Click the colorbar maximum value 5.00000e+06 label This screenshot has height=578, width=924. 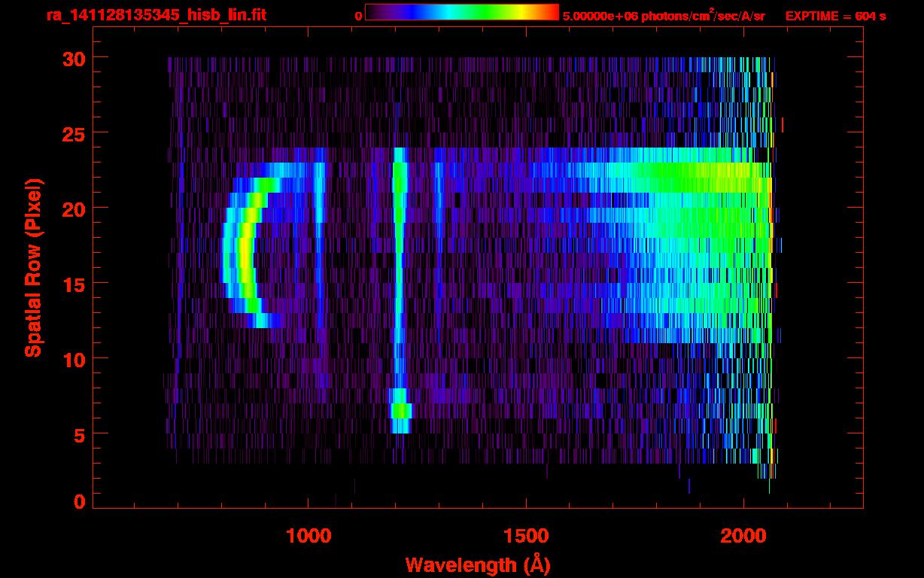602,16
